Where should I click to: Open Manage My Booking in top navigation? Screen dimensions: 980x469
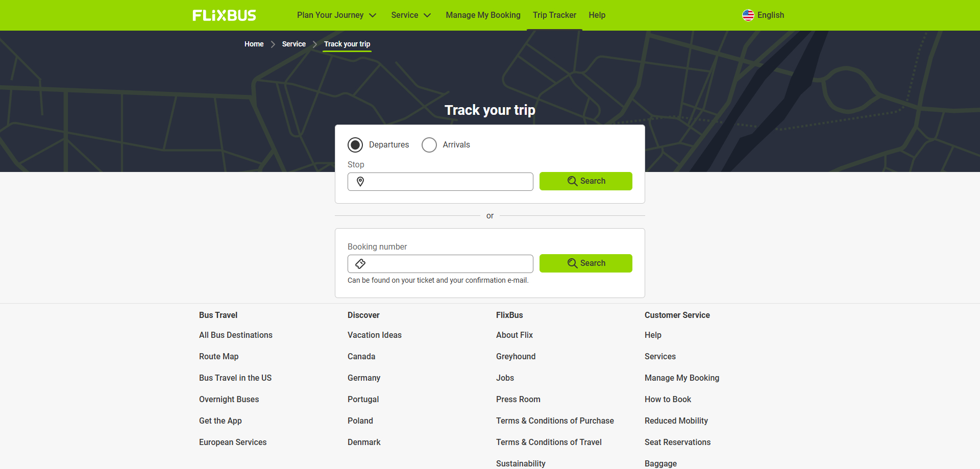483,15
